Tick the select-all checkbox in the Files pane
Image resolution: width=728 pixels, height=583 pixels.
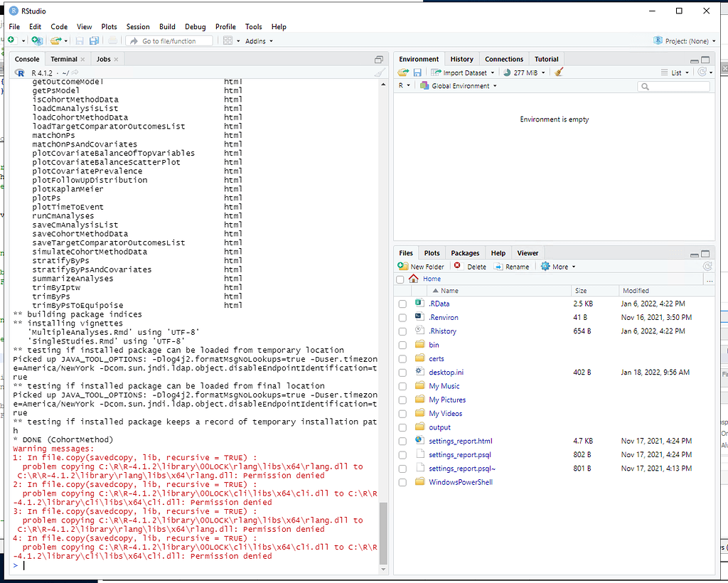[400, 279]
